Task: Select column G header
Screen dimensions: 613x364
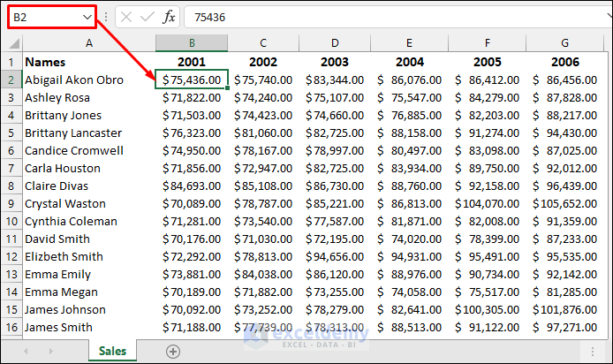Action: click(565, 43)
